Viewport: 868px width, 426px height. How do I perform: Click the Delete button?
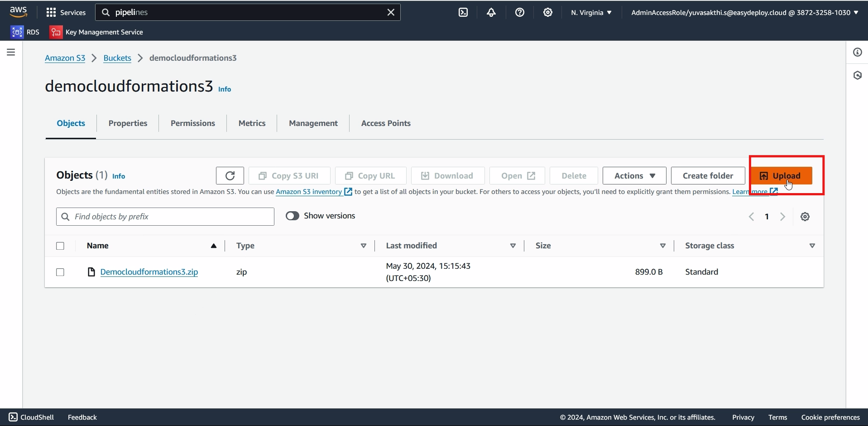click(x=574, y=176)
